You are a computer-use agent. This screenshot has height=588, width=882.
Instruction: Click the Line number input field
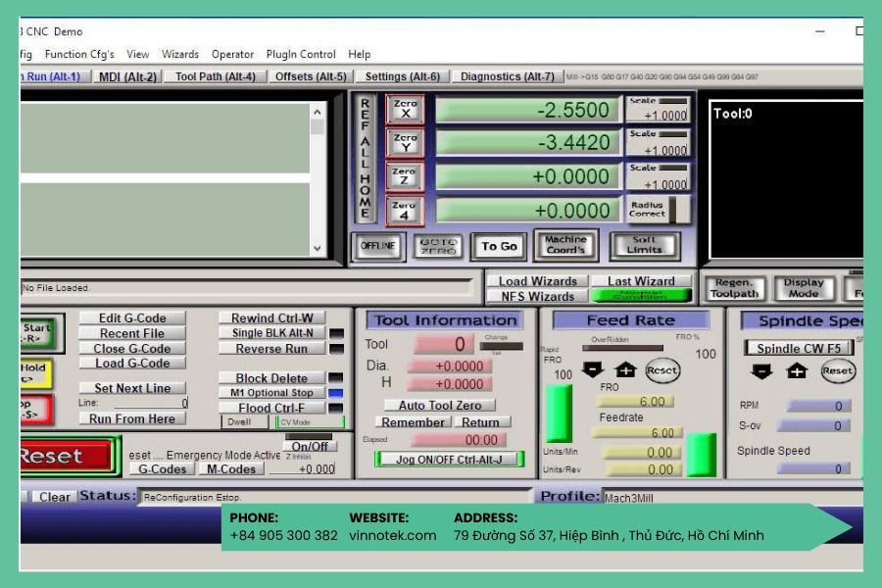point(151,403)
